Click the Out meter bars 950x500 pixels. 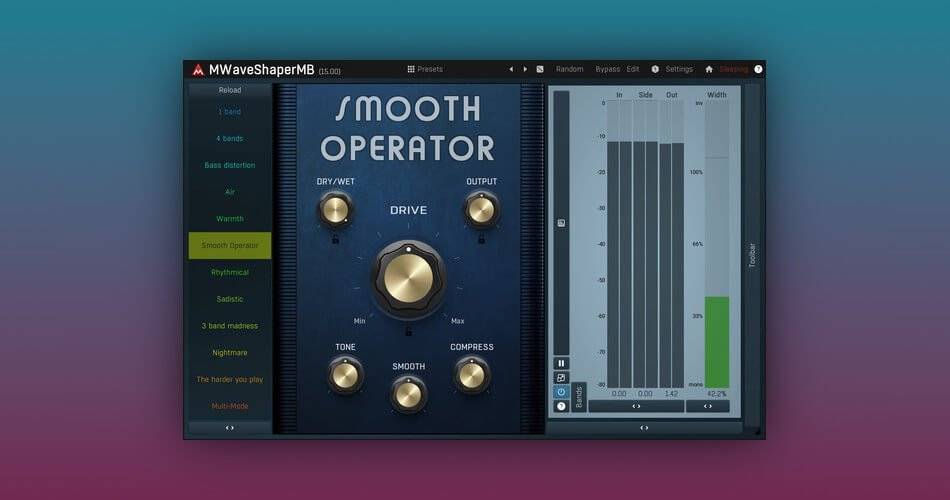[671, 244]
